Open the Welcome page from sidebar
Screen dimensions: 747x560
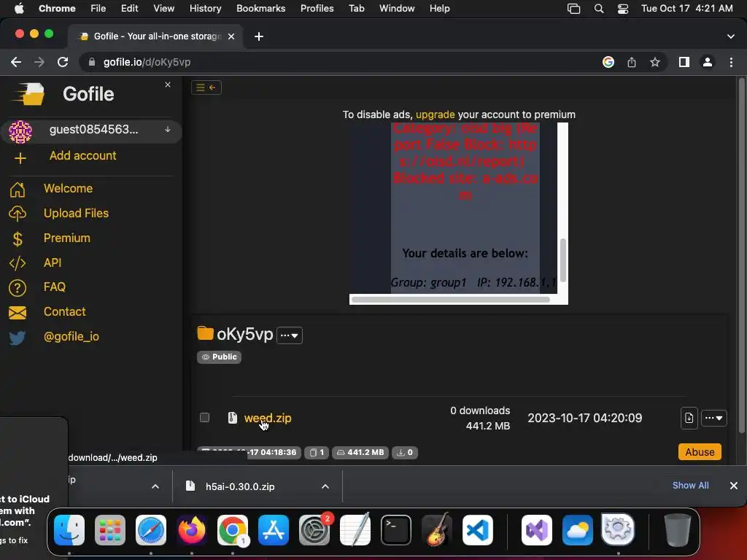(x=68, y=189)
